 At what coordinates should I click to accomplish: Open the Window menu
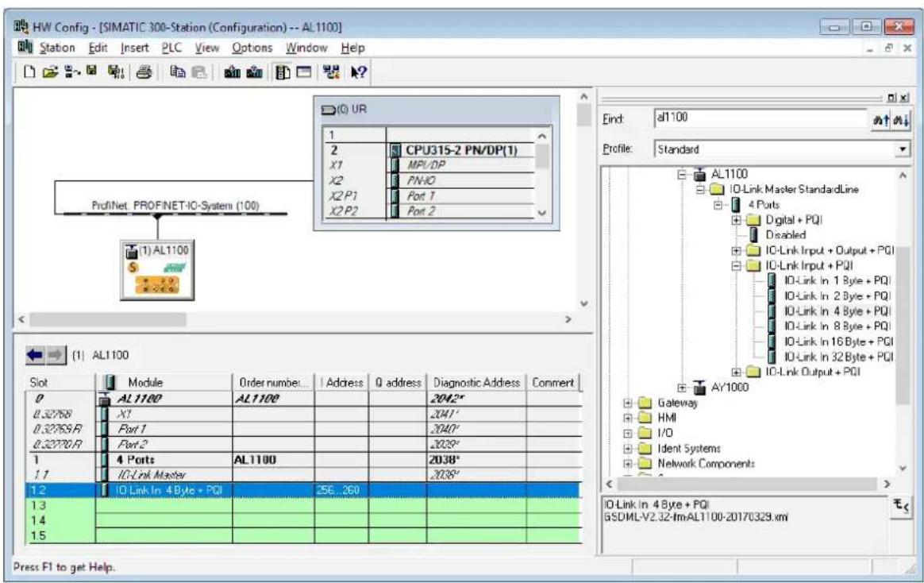tap(306, 48)
